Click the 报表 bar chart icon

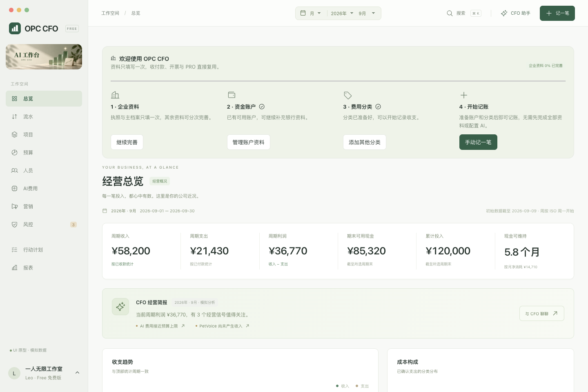click(15, 267)
